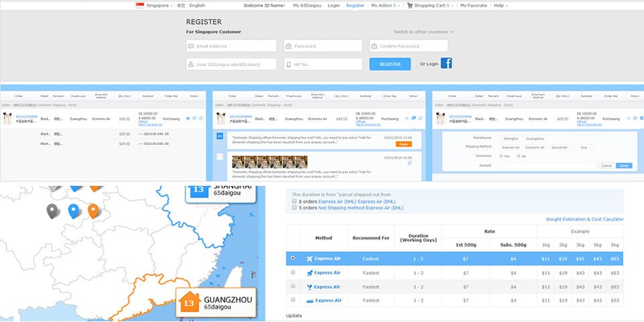
Task: Expand 'Switch to other countries' dropdown
Action: pyautogui.click(x=424, y=32)
